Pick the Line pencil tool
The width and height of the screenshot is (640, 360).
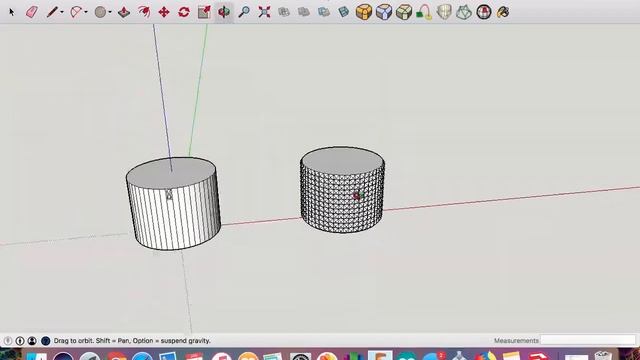coord(52,12)
